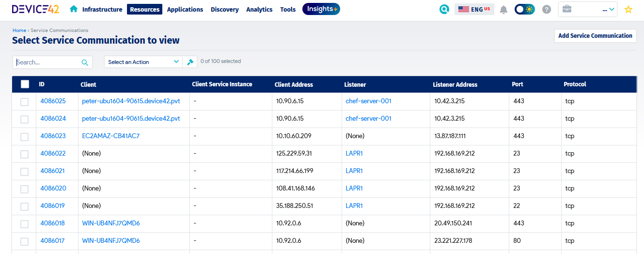The height and width of the screenshot is (254, 644).
Task: Check the select-all header checkbox
Action: click(25, 84)
